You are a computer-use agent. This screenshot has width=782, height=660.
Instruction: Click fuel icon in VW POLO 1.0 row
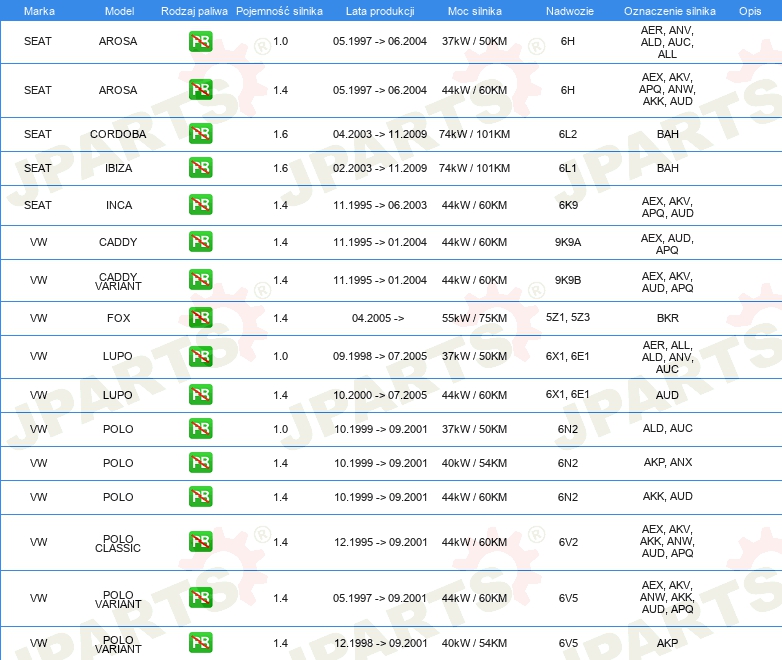(x=200, y=429)
